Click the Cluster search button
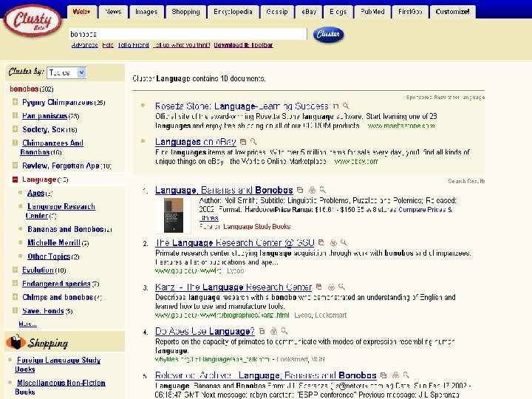532x399 pixels. [x=328, y=34]
